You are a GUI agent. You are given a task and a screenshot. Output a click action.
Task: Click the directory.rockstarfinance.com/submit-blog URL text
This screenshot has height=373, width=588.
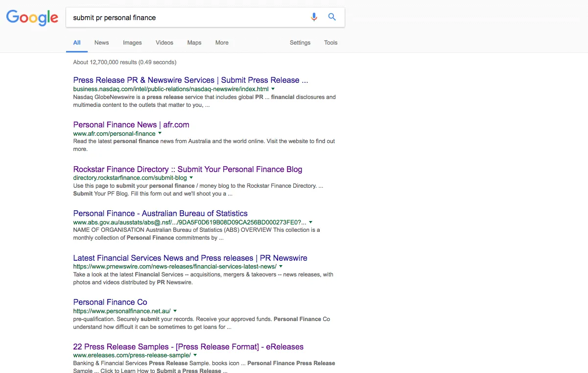[x=130, y=178]
